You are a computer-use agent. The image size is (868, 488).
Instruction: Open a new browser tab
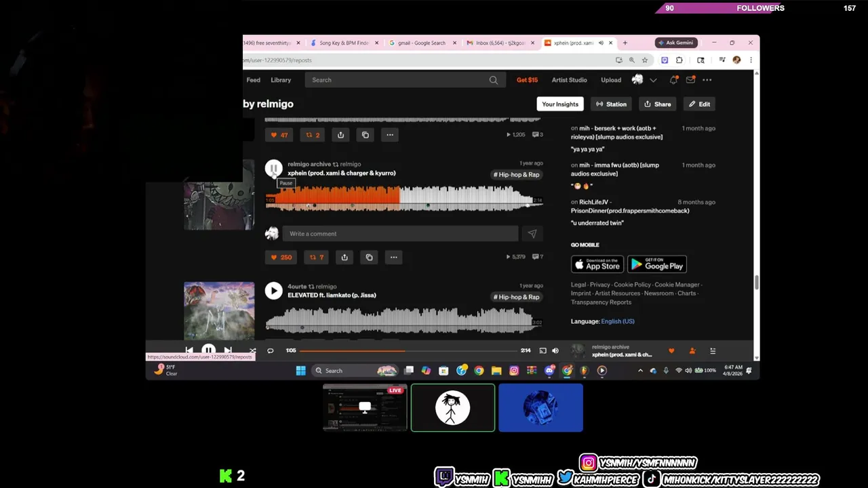(x=625, y=43)
